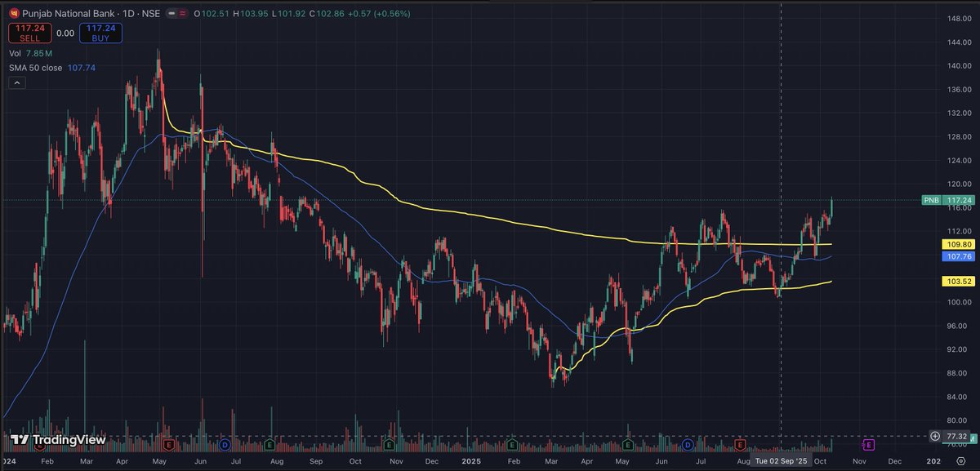This screenshot has width=980, height=471.
Task: Click the Tue 02 Sep '25 date label
Action: 782,460
